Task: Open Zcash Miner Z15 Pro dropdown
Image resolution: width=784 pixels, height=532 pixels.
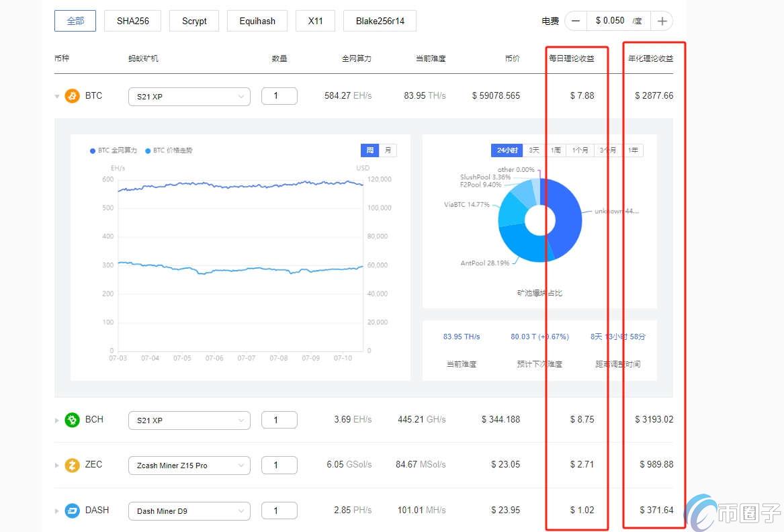Action: tap(189, 465)
